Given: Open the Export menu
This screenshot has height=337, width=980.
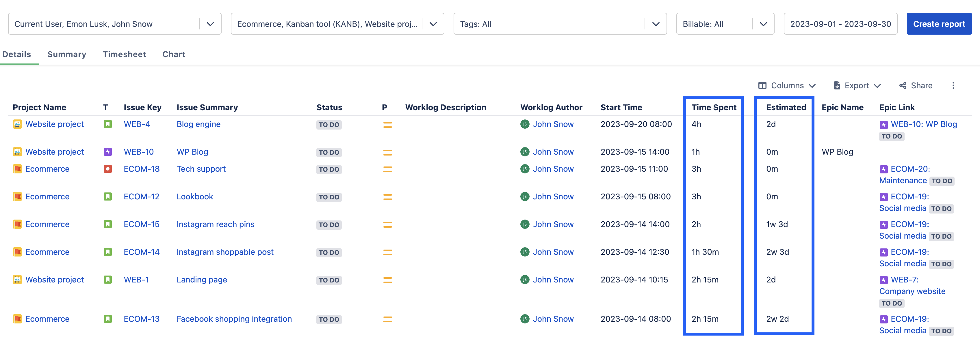Looking at the screenshot, I should click(857, 85).
